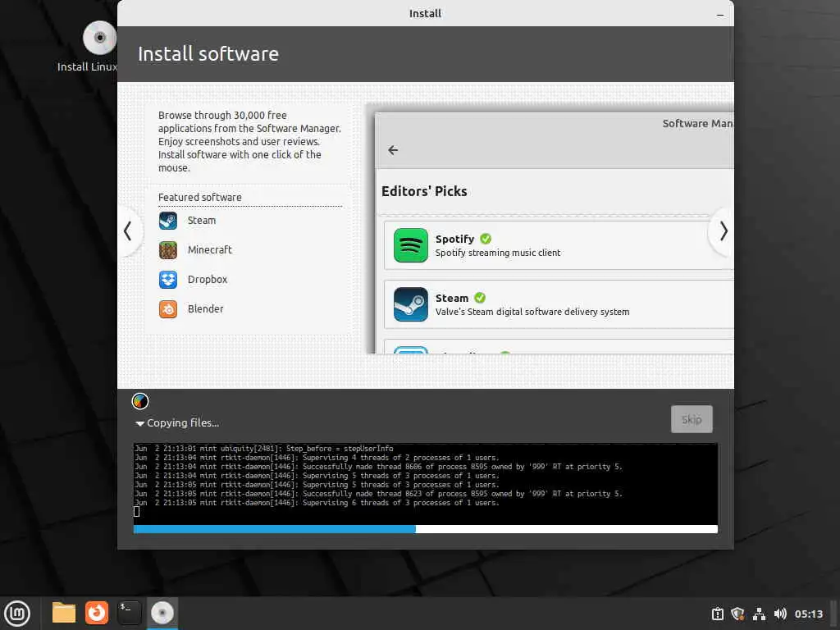This screenshot has height=630, width=840.
Task: Open the volume control tray icon
Action: [780, 614]
